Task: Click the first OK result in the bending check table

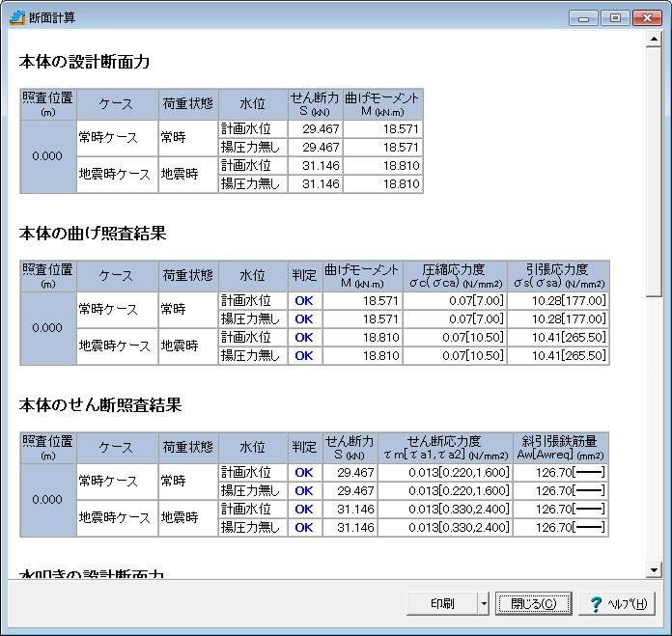Action: pos(304,301)
